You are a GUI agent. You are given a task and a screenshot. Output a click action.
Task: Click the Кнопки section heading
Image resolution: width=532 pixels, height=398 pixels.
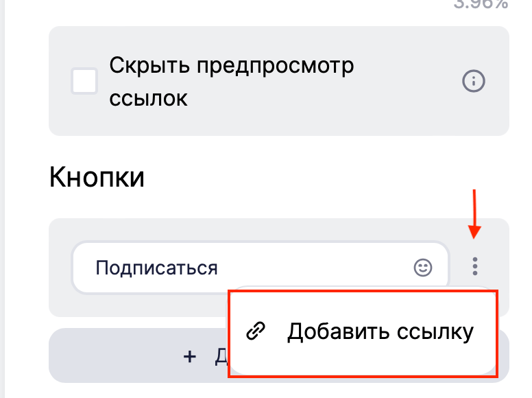tap(97, 177)
